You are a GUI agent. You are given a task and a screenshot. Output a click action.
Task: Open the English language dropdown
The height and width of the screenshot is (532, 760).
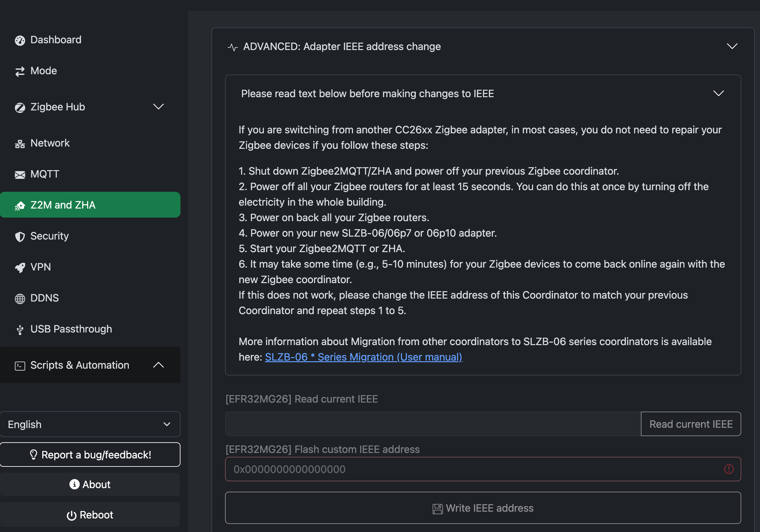(90, 424)
